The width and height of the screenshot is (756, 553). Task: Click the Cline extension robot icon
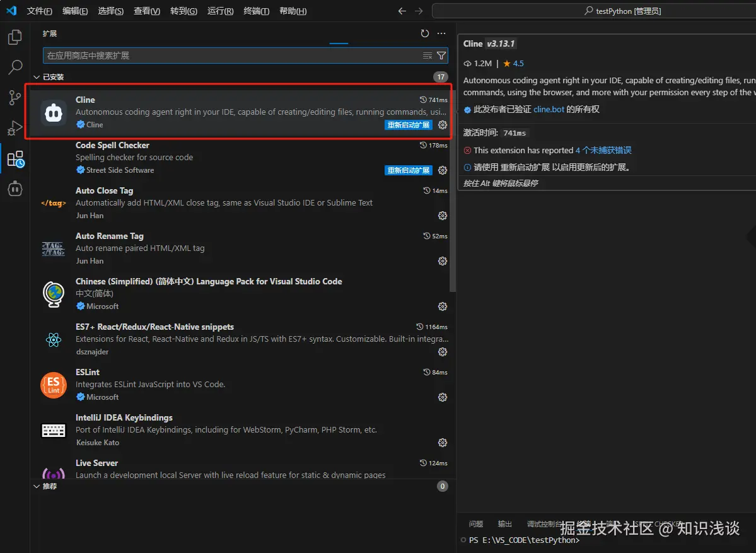54,113
